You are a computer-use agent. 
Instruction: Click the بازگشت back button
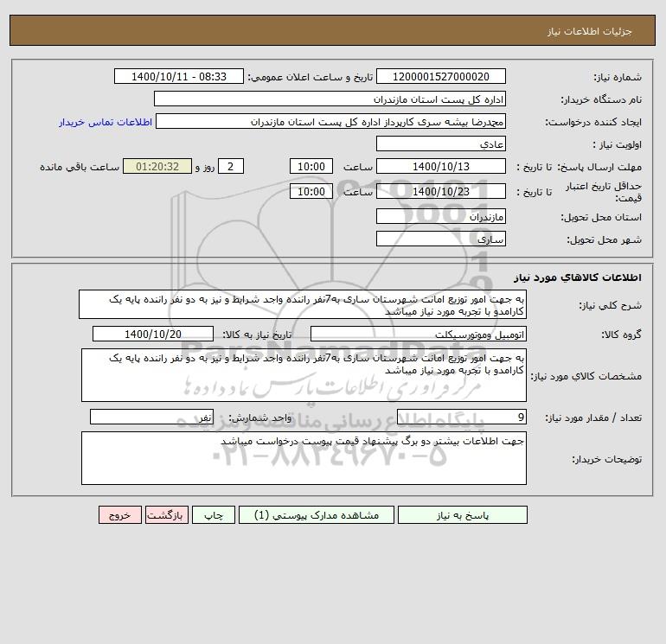(166, 515)
